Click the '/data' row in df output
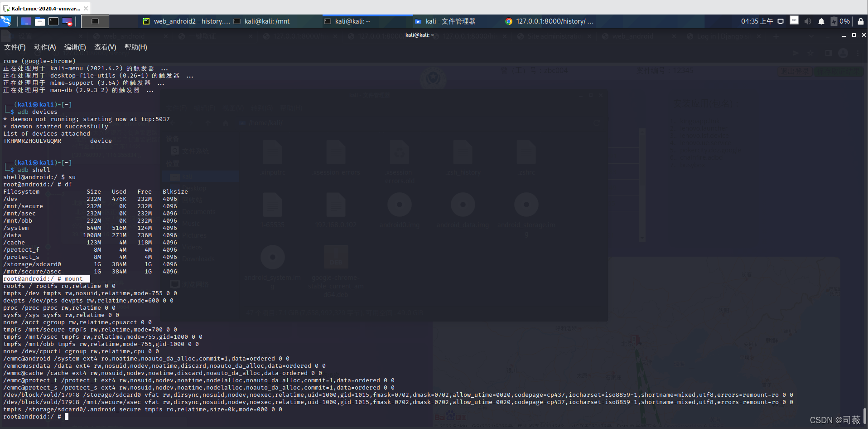 (90, 235)
